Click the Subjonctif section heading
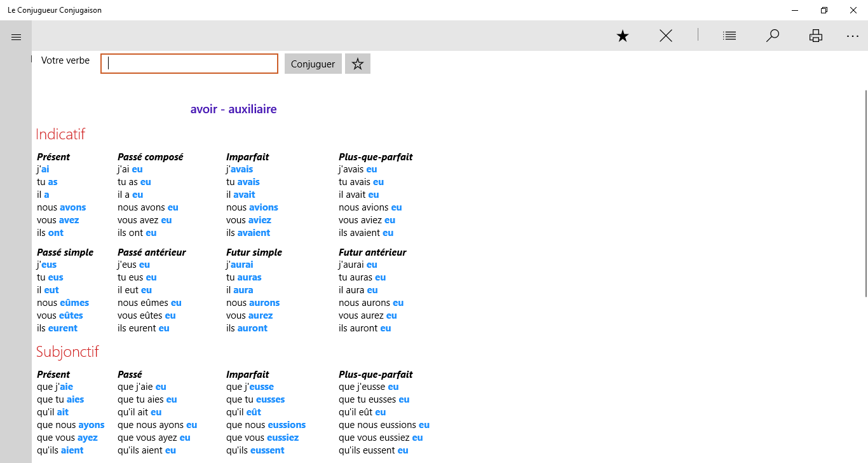 click(x=67, y=352)
